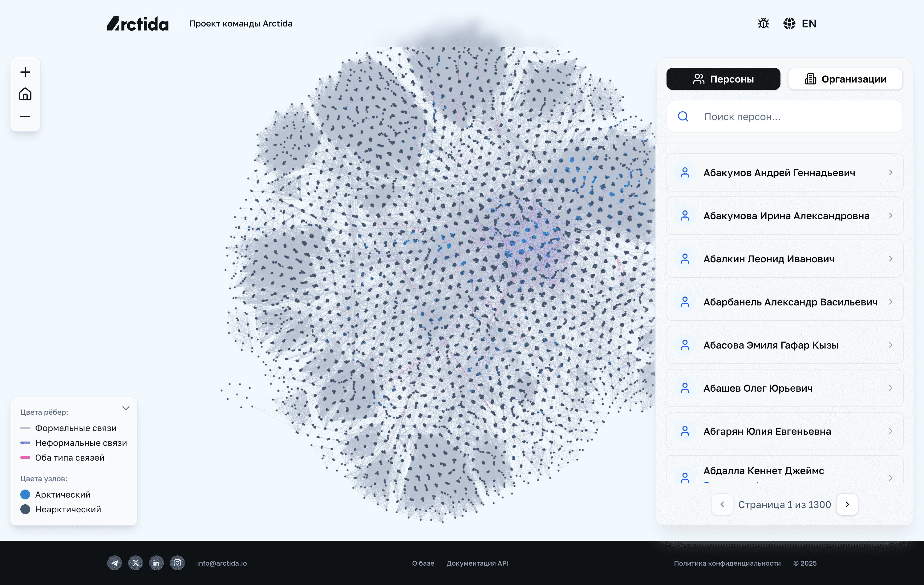Collapse the legend panel chevron
The width and height of the screenshot is (924, 585).
(x=126, y=408)
